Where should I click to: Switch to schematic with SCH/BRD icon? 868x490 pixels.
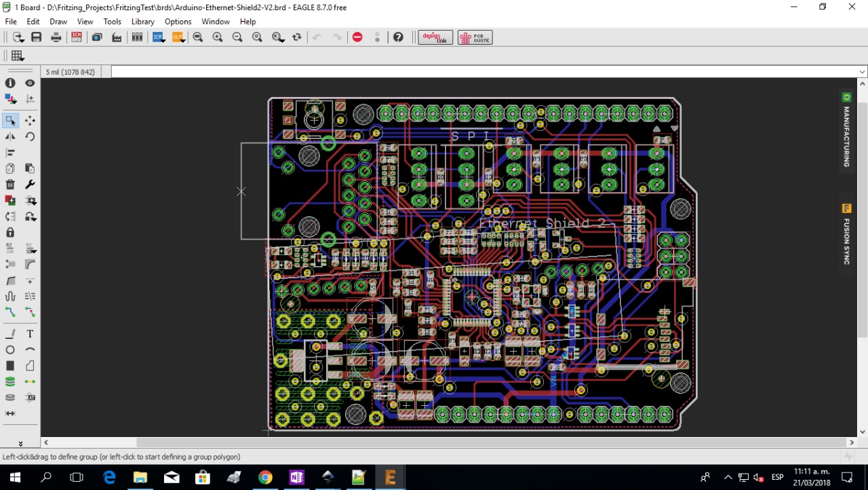[77, 37]
